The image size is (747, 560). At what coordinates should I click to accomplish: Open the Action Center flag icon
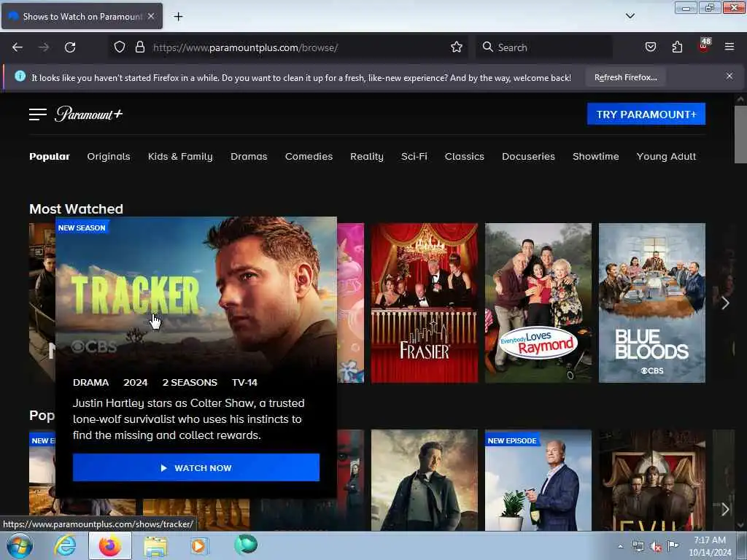click(x=673, y=545)
